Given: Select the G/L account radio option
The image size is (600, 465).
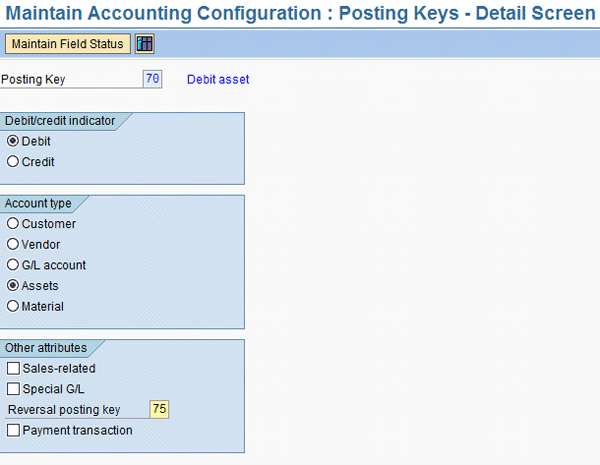Looking at the screenshot, I should coord(13,265).
